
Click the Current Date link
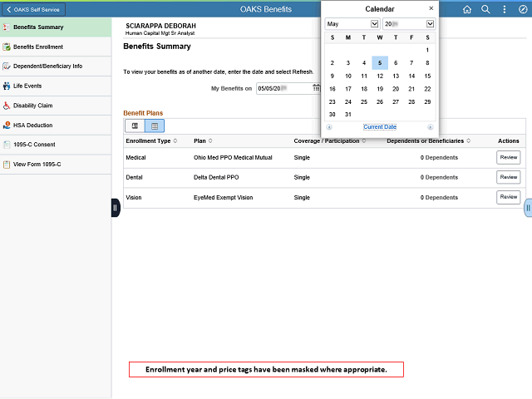[x=380, y=127]
